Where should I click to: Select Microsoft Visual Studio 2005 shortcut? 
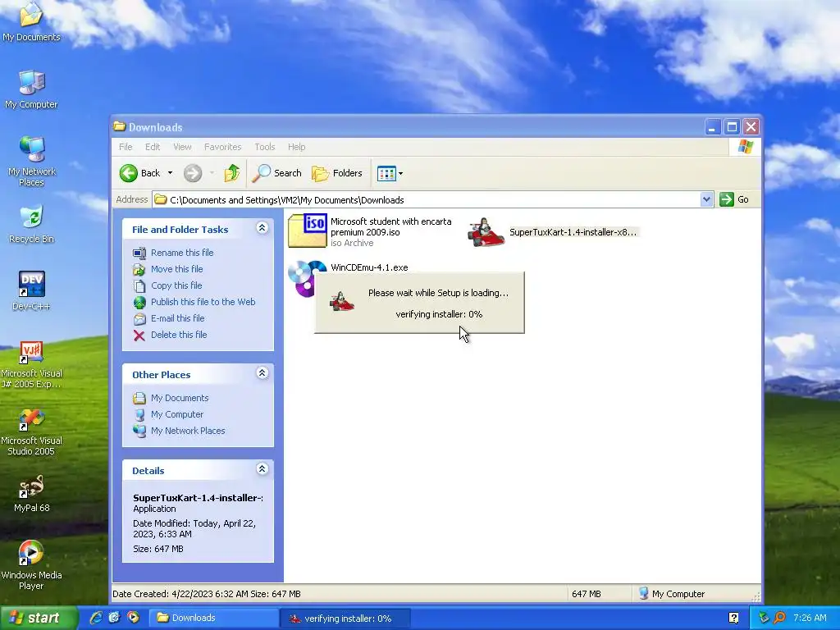pyautogui.click(x=31, y=431)
